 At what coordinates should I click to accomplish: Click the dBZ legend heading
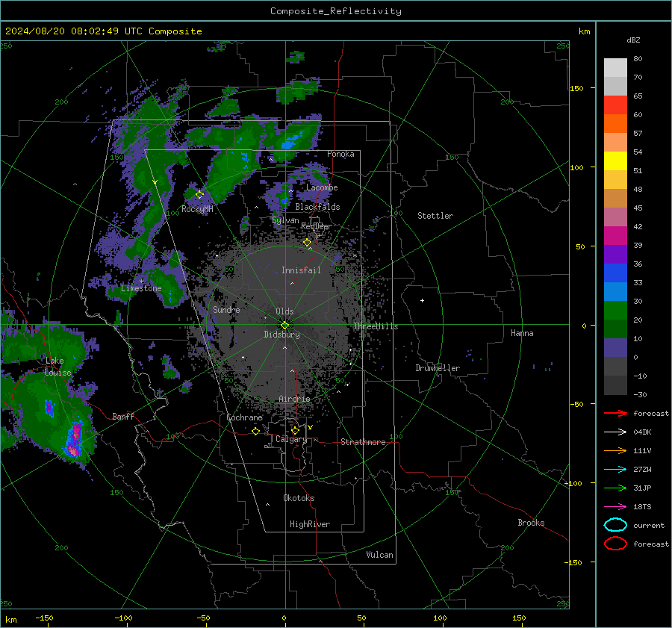(x=633, y=40)
